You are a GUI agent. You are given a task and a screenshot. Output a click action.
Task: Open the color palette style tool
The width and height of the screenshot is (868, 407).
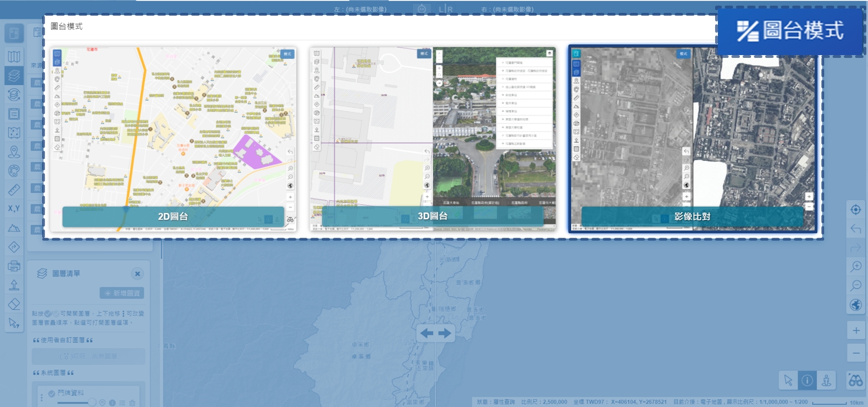[14, 170]
